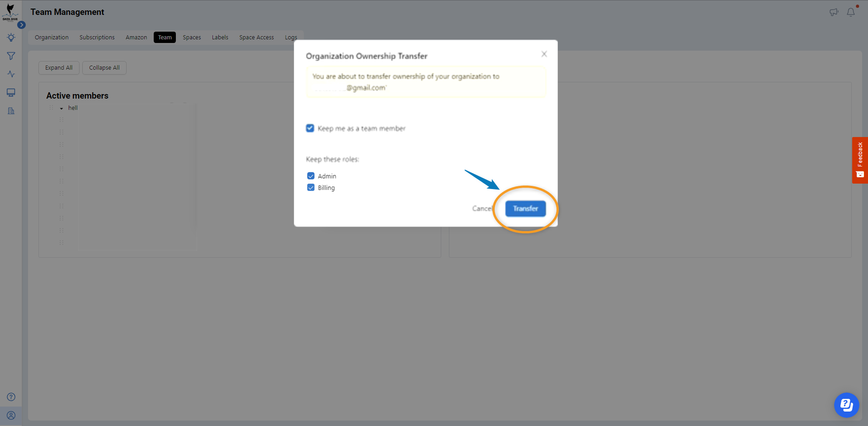Open the funnel filter sidebar icon
This screenshot has height=426, width=868.
(11, 56)
